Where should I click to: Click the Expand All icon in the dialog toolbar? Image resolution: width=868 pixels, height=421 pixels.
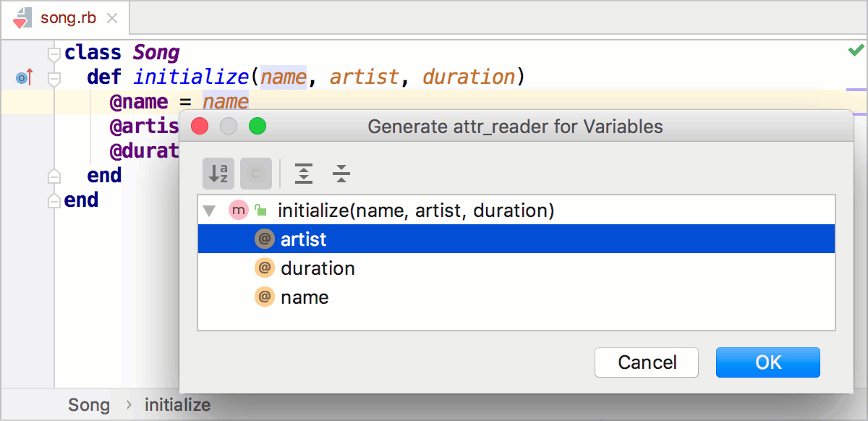(303, 174)
